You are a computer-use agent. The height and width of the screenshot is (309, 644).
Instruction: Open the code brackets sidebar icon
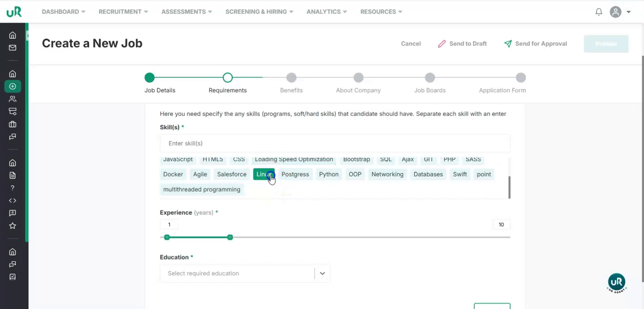(x=13, y=201)
